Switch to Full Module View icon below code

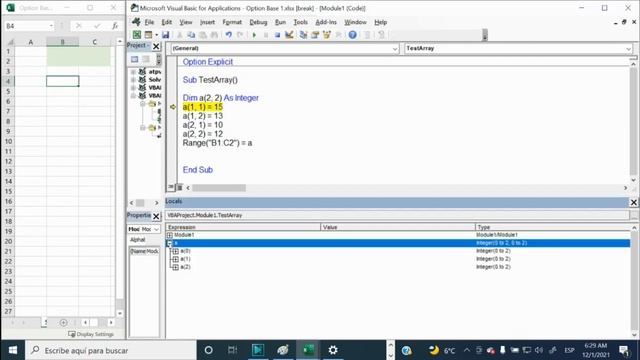(x=179, y=187)
